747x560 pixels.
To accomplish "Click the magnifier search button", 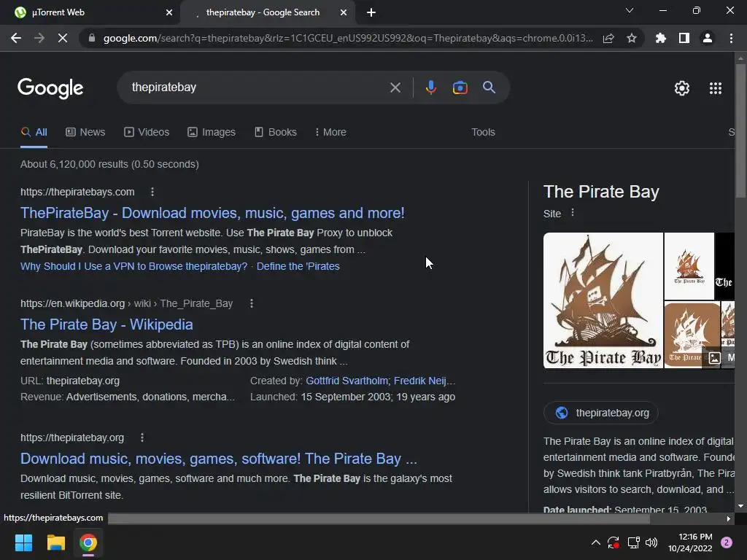I will pyautogui.click(x=489, y=87).
